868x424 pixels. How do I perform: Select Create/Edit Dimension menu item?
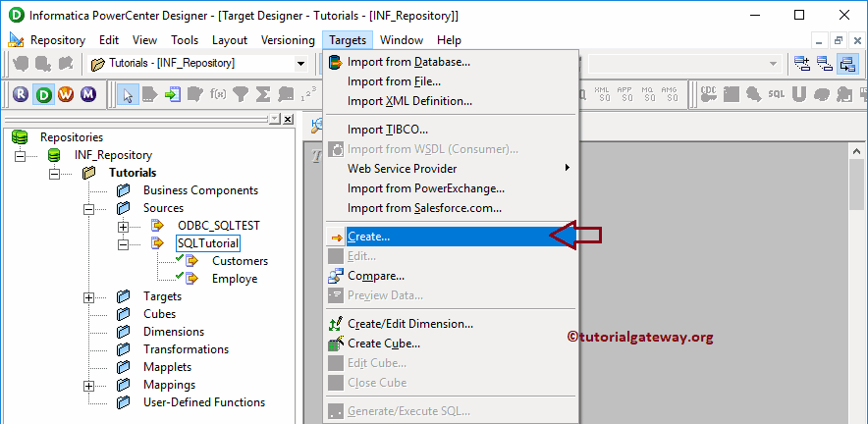(452, 323)
